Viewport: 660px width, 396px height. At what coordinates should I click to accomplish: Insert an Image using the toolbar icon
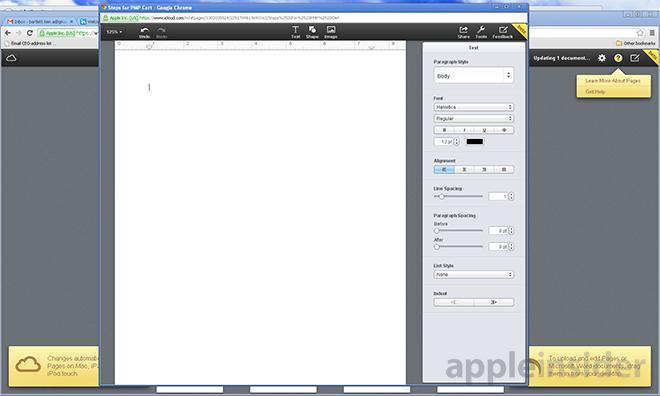click(x=331, y=32)
